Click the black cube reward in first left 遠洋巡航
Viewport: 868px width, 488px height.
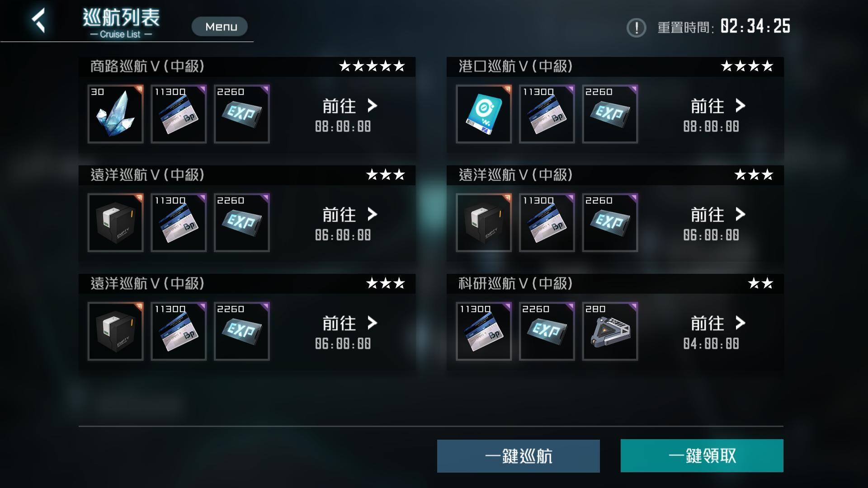115,223
